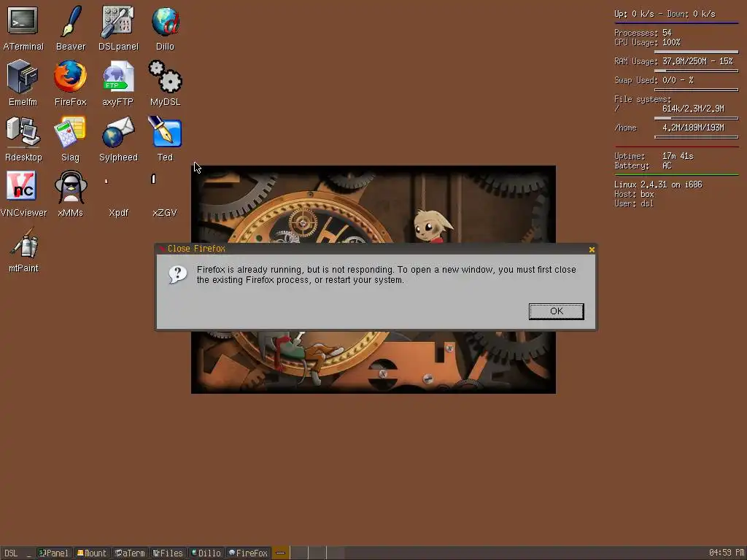The width and height of the screenshot is (747, 560).
Task: Click the question mark icon in dialog
Action: pos(178,274)
